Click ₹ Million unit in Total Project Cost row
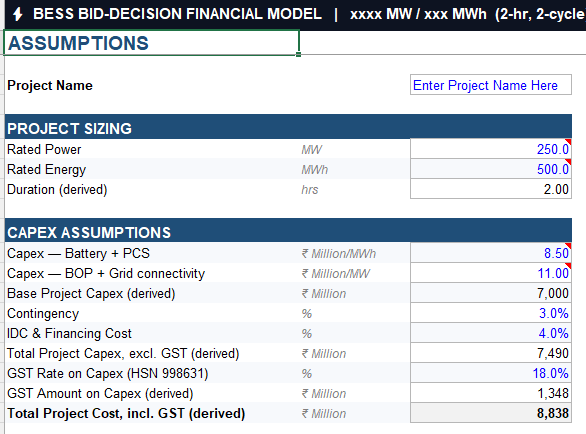The image size is (586, 434). pyautogui.click(x=324, y=414)
